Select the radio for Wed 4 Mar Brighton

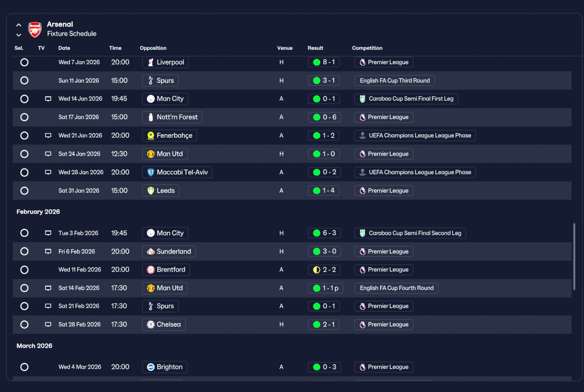pyautogui.click(x=25, y=367)
